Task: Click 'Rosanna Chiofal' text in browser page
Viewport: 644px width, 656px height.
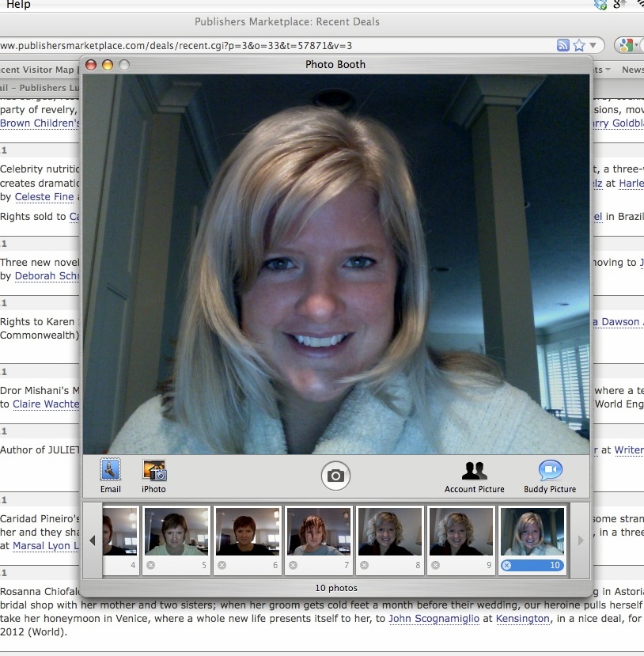Action: tap(40, 591)
